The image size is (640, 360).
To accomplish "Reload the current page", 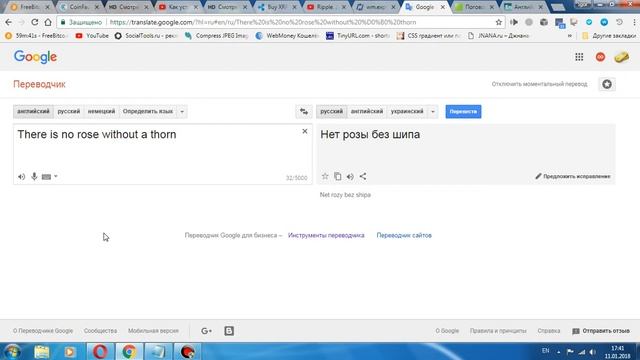I will (x=35, y=22).
